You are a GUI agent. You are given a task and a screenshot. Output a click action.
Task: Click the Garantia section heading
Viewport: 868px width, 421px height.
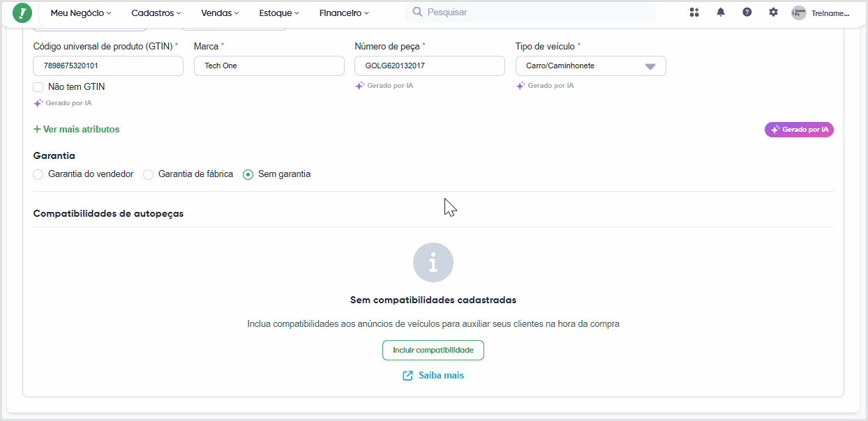coord(54,156)
